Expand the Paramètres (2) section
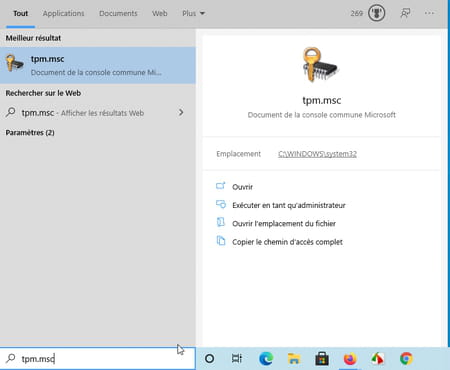 (x=30, y=133)
